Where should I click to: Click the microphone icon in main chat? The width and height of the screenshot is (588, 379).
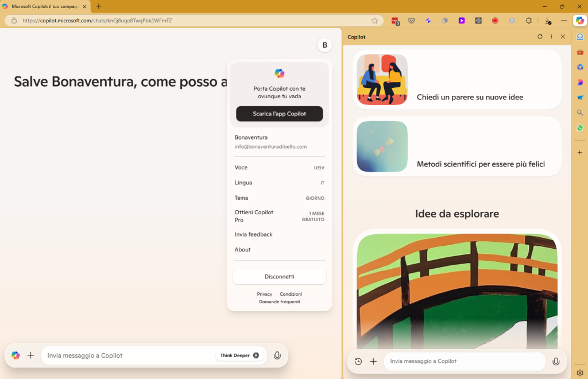tap(277, 355)
